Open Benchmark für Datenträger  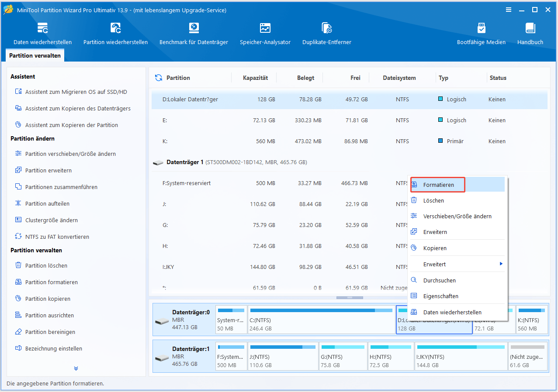194,34
